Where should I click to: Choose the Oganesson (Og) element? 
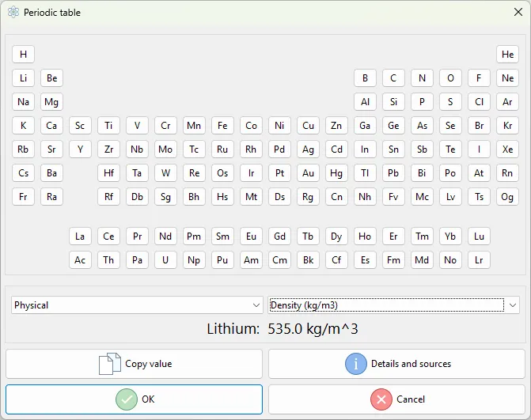507,197
